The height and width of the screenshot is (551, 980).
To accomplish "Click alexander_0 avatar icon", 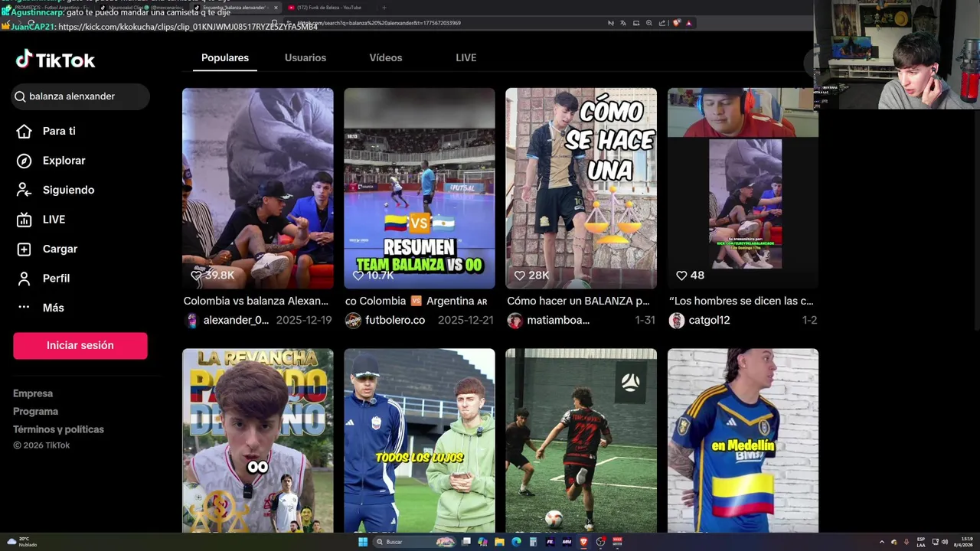I will point(191,321).
